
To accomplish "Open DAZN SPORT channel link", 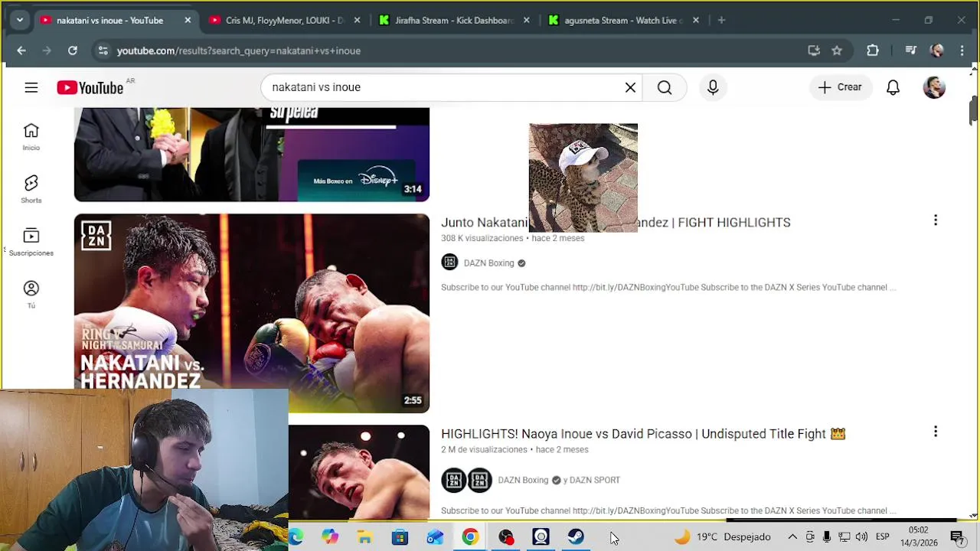I will point(595,480).
